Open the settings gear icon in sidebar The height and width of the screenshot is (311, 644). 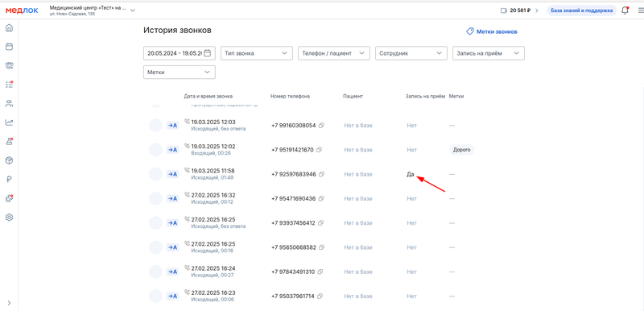click(x=9, y=218)
